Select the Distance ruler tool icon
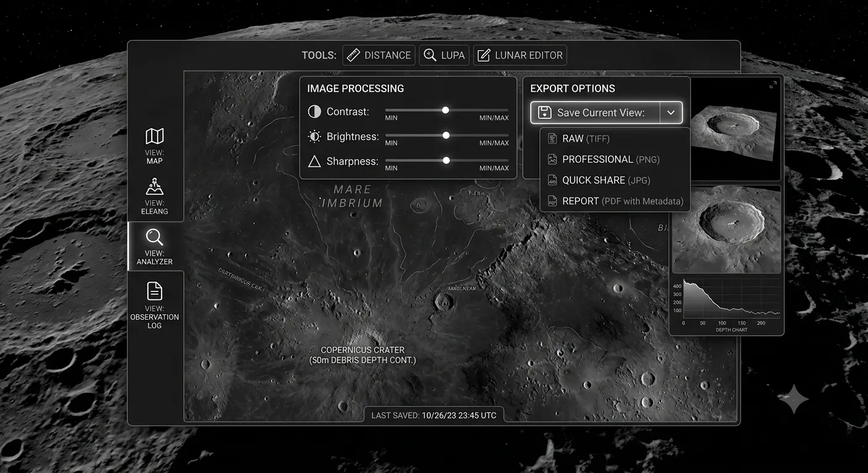 [353, 55]
